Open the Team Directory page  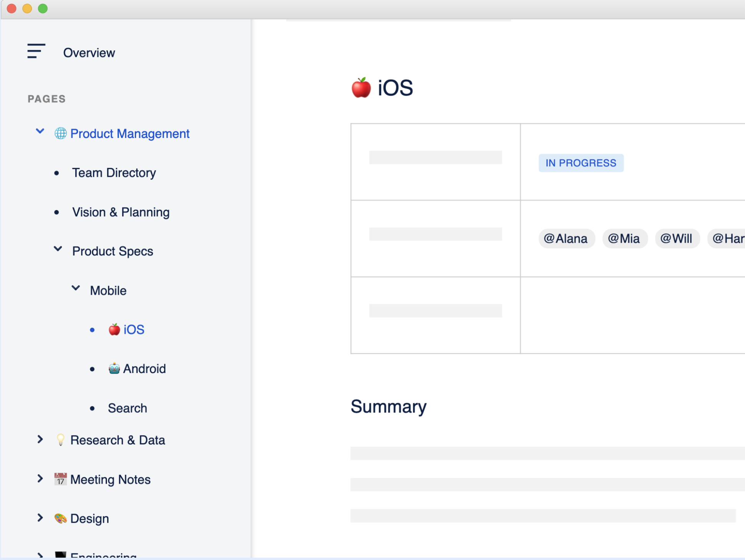coord(113,173)
